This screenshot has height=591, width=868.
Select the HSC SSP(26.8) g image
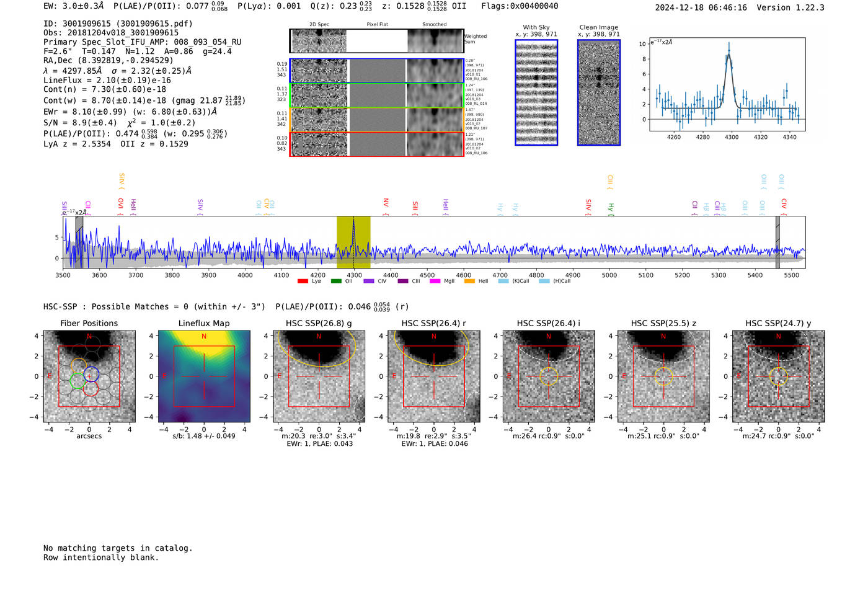(319, 376)
